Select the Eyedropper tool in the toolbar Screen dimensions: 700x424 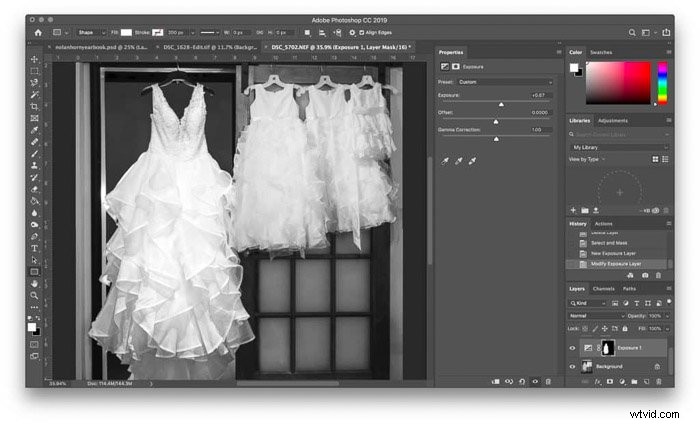pyautogui.click(x=34, y=130)
